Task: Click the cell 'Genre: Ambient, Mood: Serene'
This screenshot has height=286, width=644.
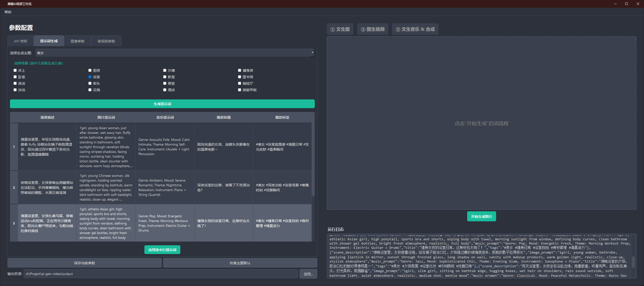Action: point(165,188)
